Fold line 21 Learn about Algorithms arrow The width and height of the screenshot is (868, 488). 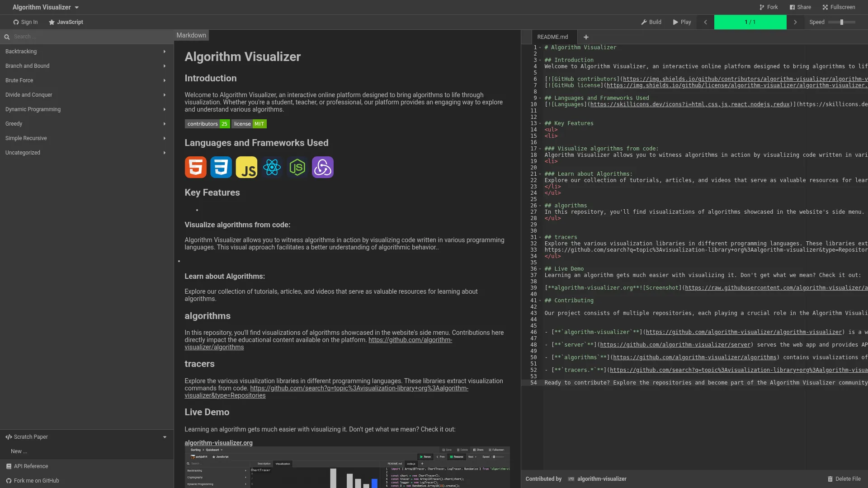pos(540,174)
